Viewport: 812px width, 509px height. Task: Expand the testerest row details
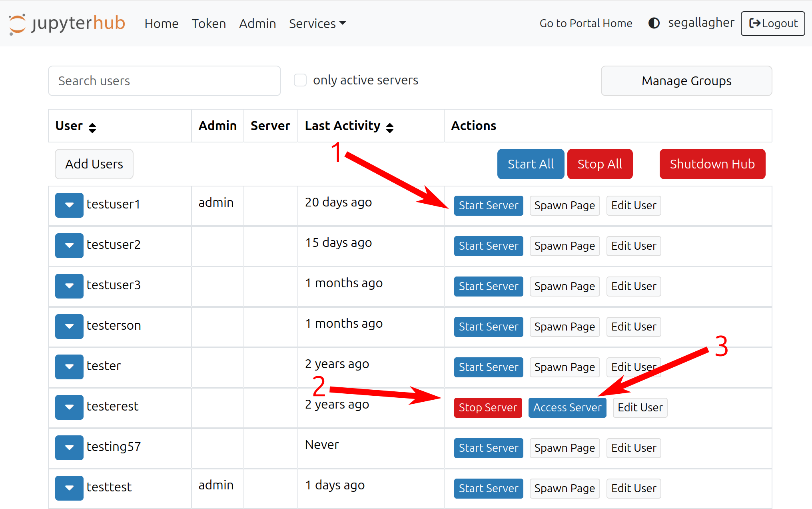(69, 407)
